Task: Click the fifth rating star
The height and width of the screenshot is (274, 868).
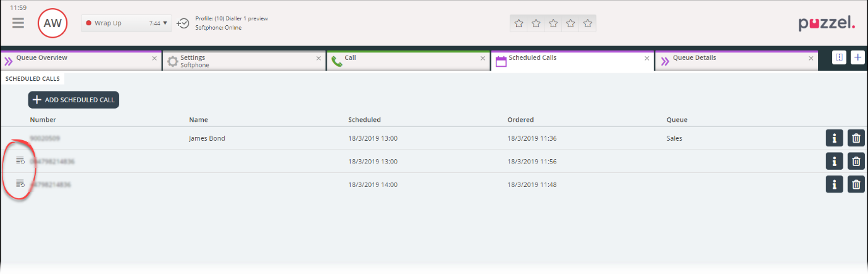Action: coord(587,23)
